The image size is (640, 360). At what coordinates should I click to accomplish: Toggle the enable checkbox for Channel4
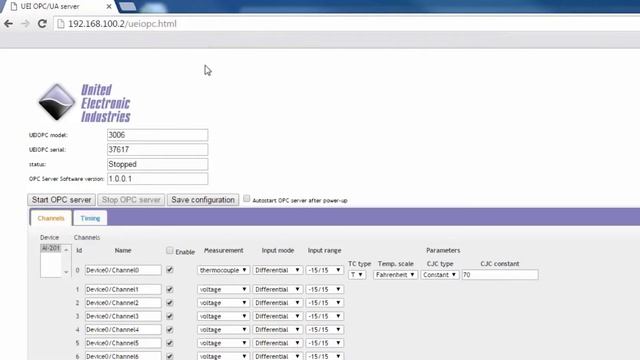(170, 330)
